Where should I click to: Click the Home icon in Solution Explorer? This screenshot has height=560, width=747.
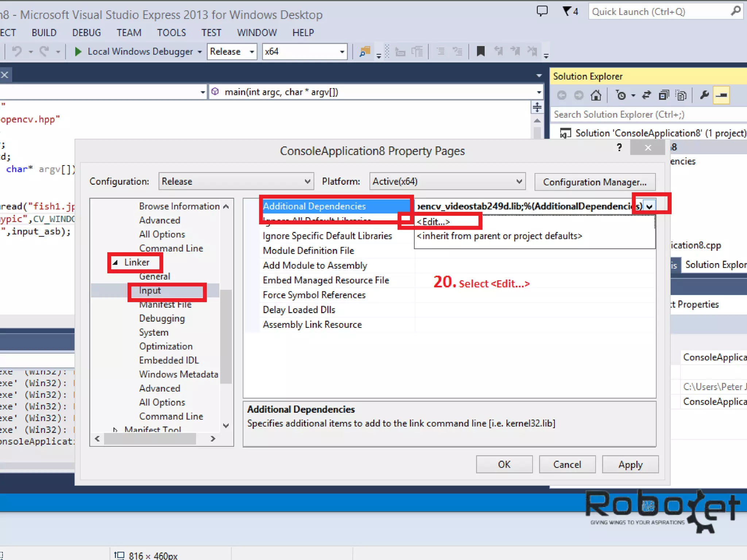click(x=596, y=96)
